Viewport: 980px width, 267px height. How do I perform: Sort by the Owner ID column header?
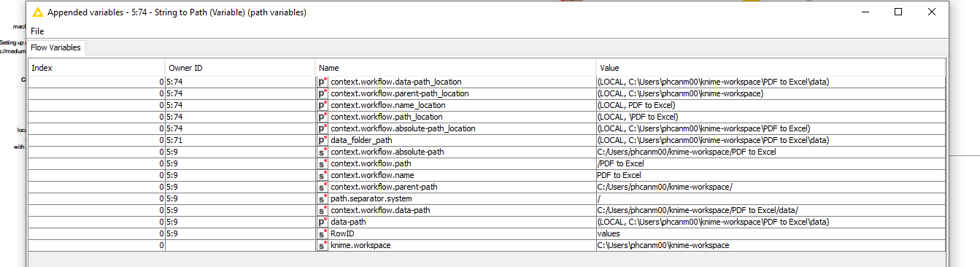point(240,67)
